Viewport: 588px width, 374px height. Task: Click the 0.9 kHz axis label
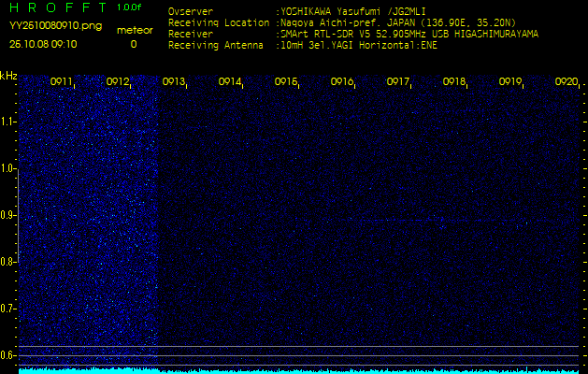pyautogui.click(x=7, y=215)
